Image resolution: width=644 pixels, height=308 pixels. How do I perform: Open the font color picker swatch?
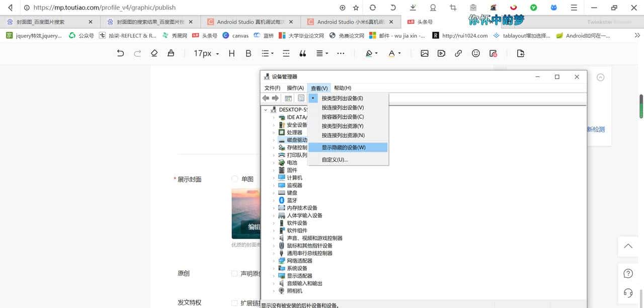pos(391,53)
